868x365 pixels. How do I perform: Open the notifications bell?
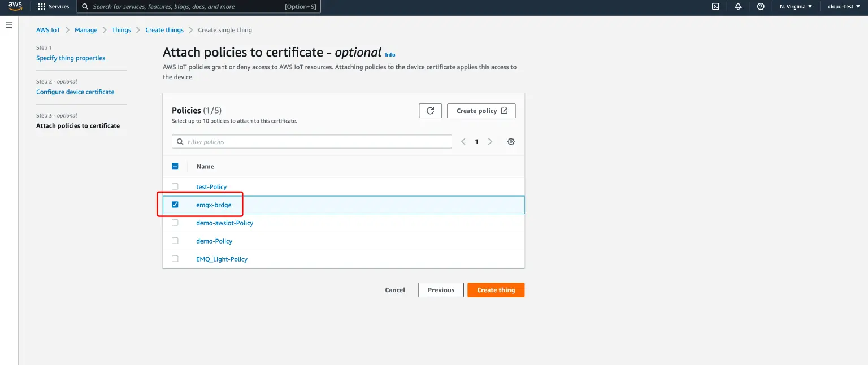pyautogui.click(x=738, y=7)
